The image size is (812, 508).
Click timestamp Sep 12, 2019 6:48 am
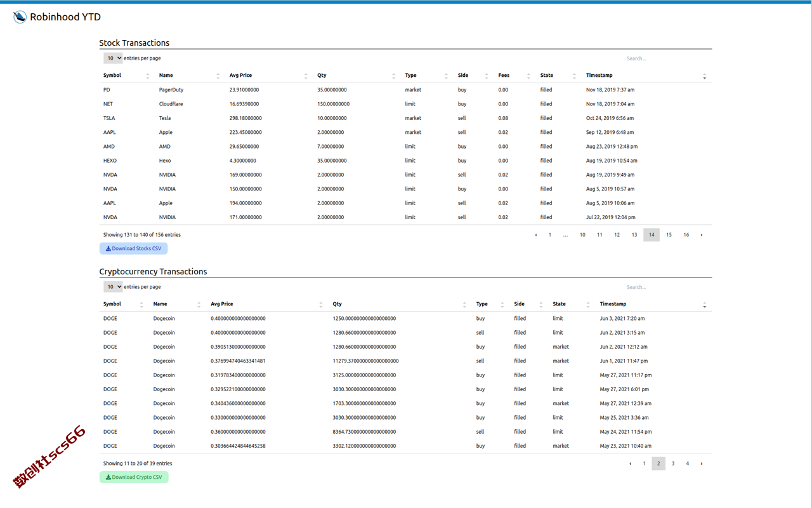click(610, 133)
